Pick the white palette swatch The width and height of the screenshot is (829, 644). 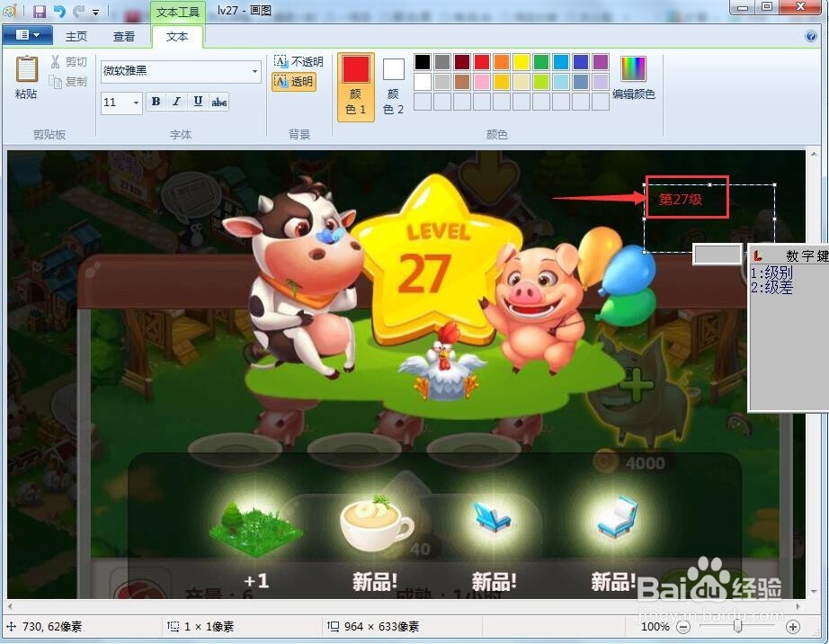[x=423, y=82]
